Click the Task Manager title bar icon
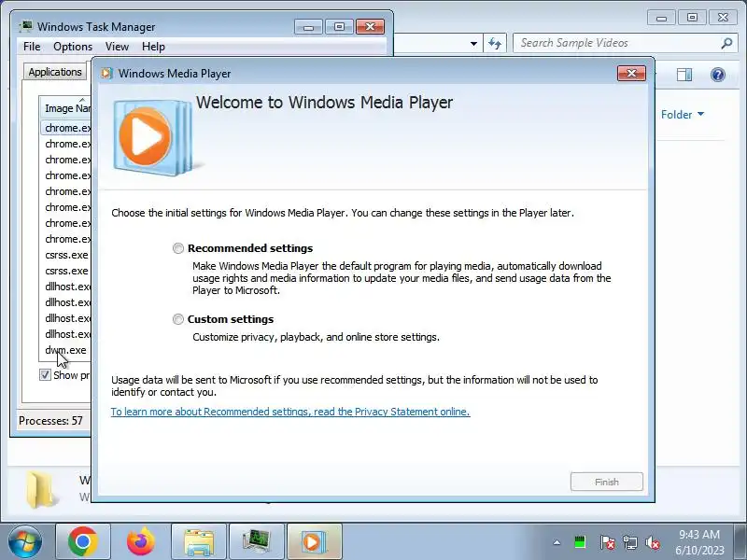747x560 pixels. (x=26, y=26)
